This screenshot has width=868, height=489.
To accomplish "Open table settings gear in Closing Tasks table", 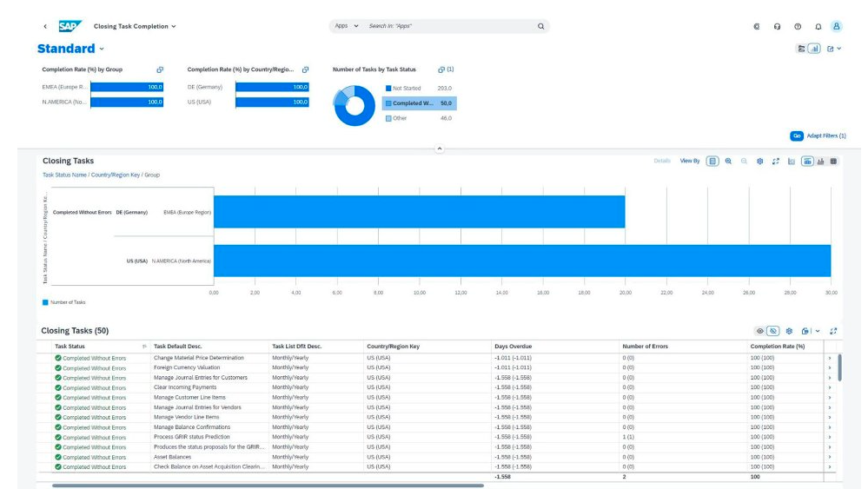I will pos(789,331).
